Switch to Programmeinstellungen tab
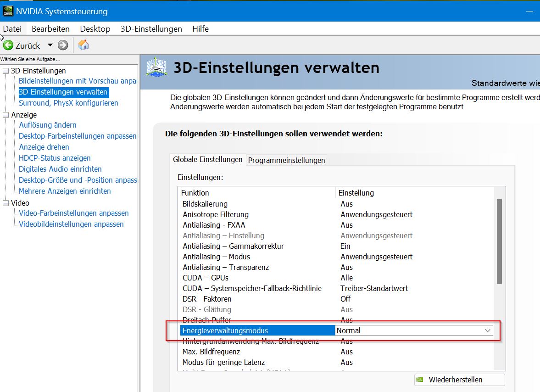540x392 pixels. [287, 160]
